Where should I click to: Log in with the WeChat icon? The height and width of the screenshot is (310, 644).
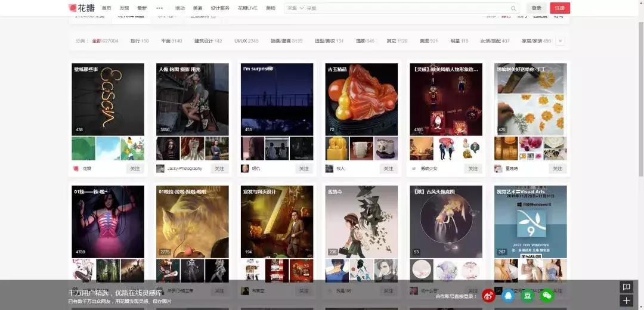tap(547, 295)
